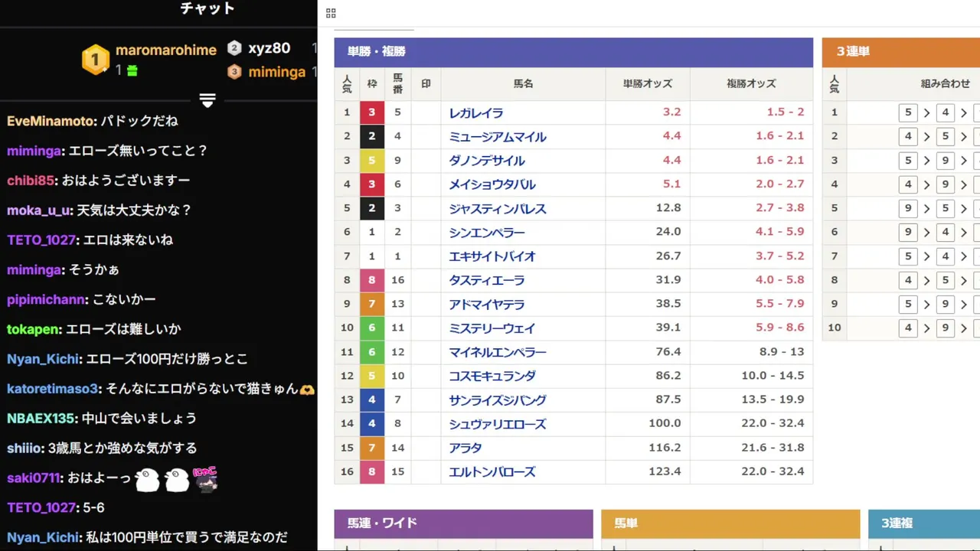Click the 3連単 section header

click(x=901, y=52)
